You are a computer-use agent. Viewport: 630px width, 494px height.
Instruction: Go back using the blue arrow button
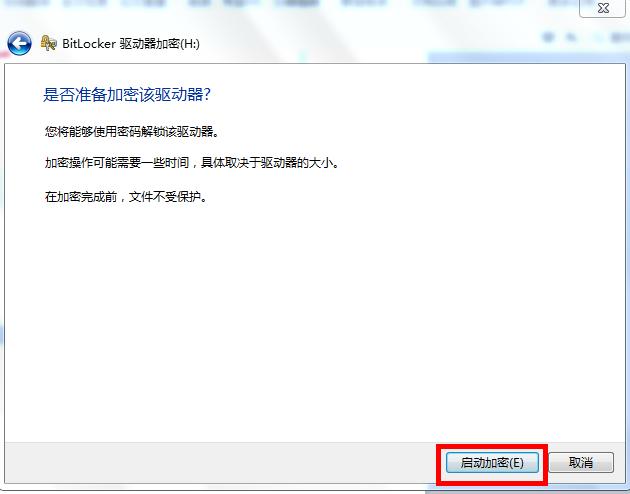pyautogui.click(x=19, y=43)
